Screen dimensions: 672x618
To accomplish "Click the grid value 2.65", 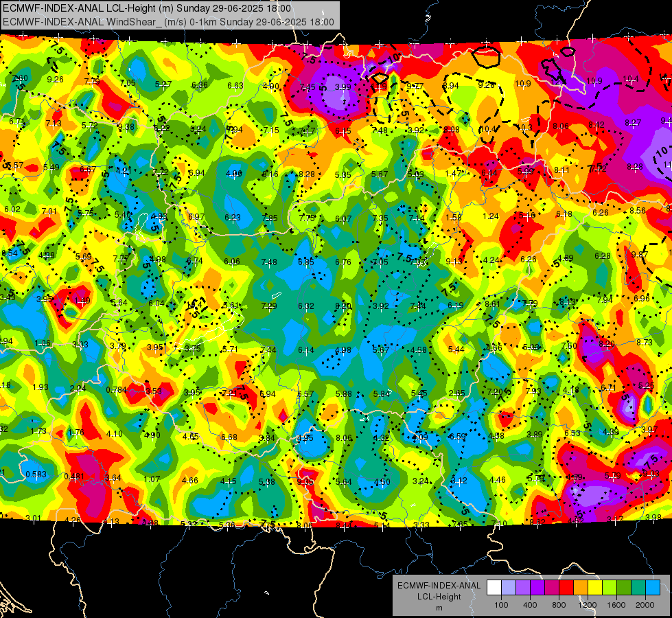I will [457, 393].
